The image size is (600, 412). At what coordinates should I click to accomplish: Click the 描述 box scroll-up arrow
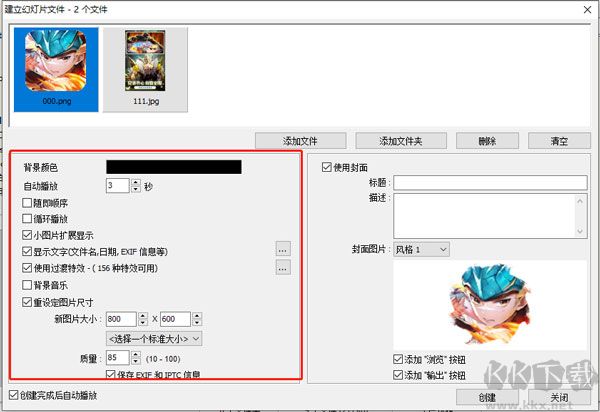coord(580,200)
